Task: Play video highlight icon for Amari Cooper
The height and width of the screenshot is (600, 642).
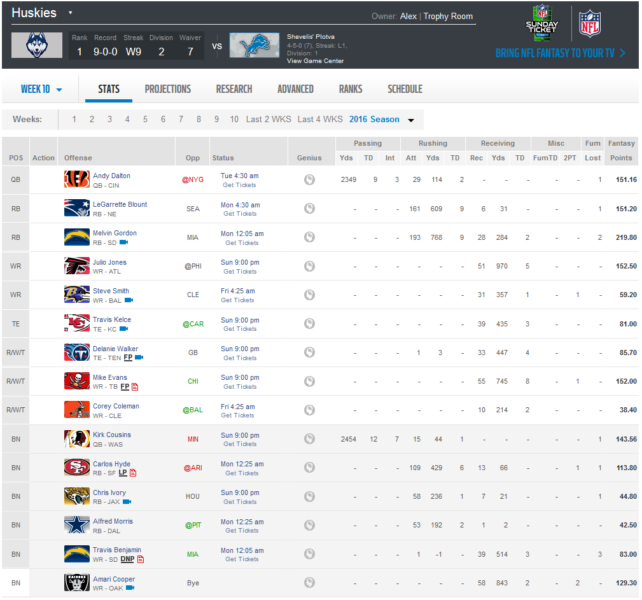Action: point(130,588)
